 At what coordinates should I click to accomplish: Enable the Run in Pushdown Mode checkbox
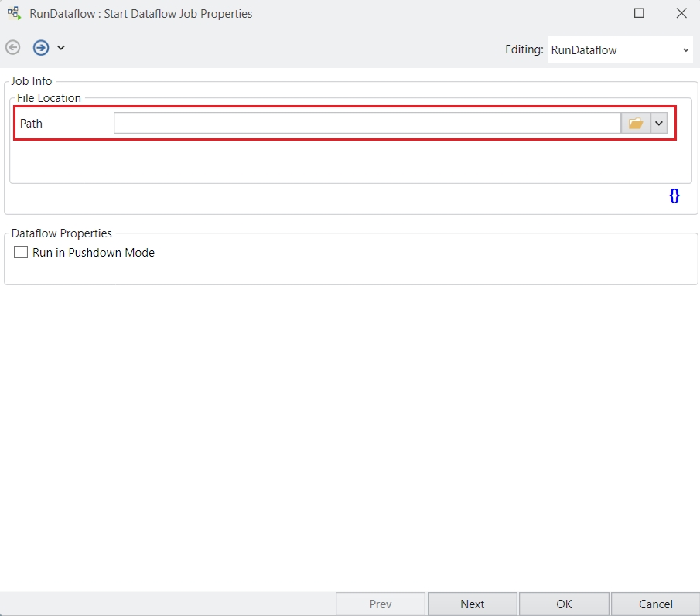coord(21,253)
